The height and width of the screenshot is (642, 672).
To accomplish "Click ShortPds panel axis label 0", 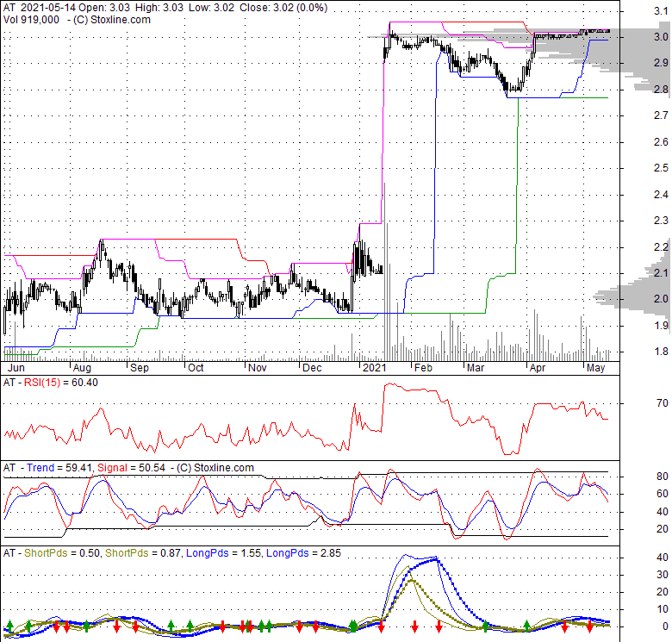I will [666, 626].
